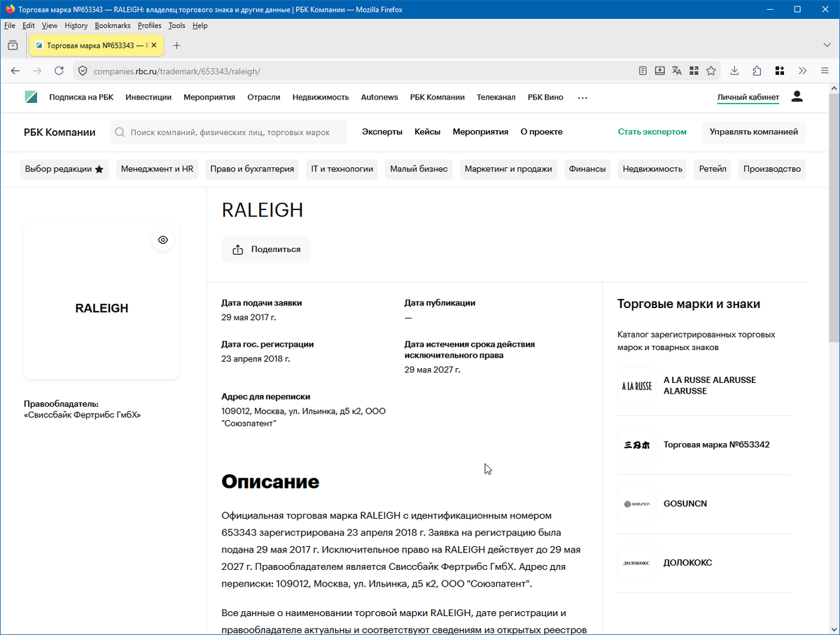List all tabs dropdown arrow
Viewport: 840px width, 635px height.
pos(827,46)
